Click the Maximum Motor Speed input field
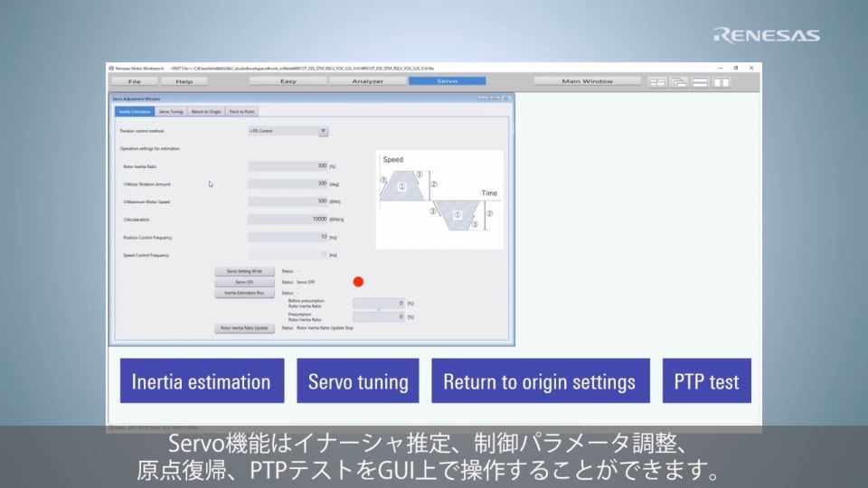 [288, 202]
